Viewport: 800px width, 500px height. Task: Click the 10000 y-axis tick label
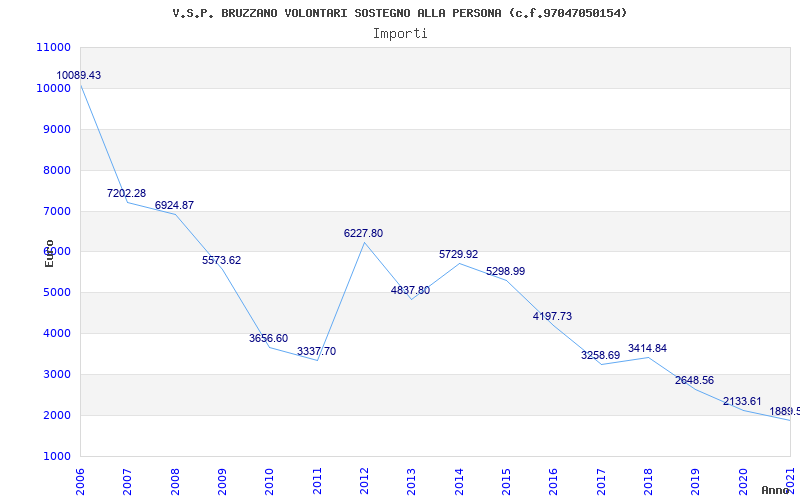tap(54, 88)
